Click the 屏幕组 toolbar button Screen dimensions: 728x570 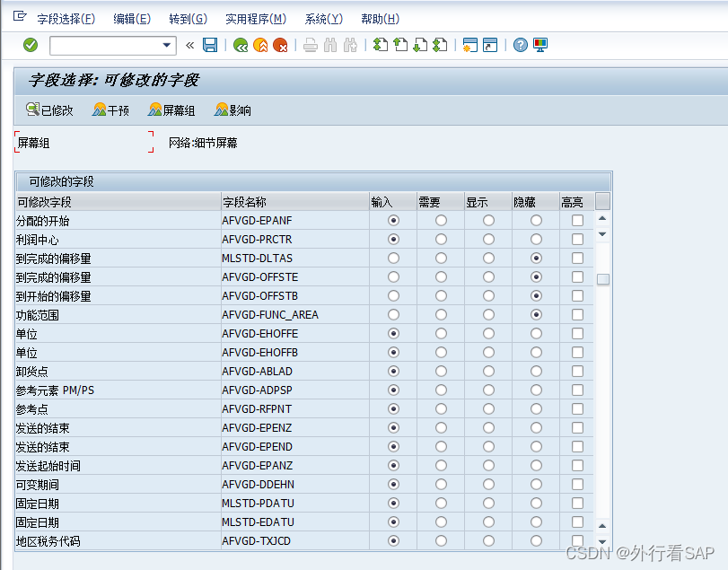[171, 110]
